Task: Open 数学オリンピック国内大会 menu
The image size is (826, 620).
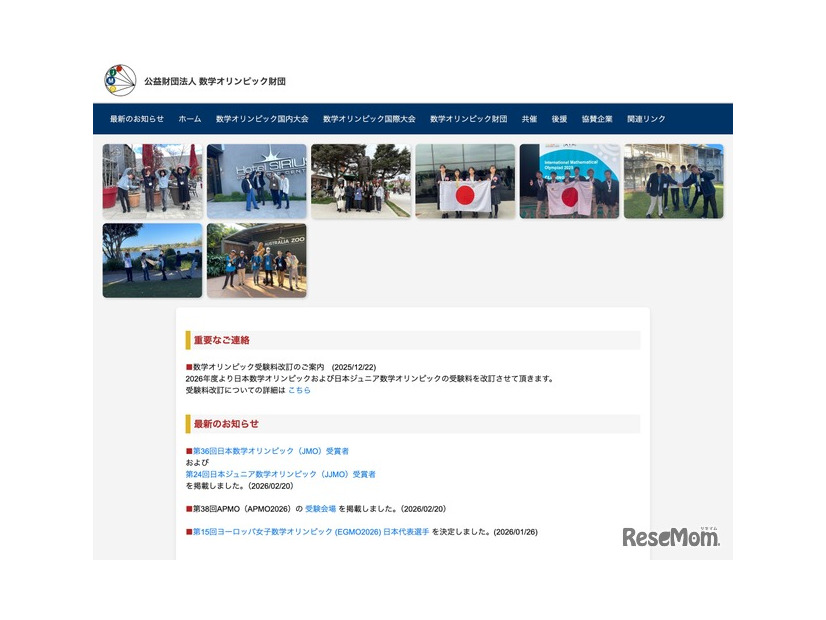Action: tap(262, 119)
